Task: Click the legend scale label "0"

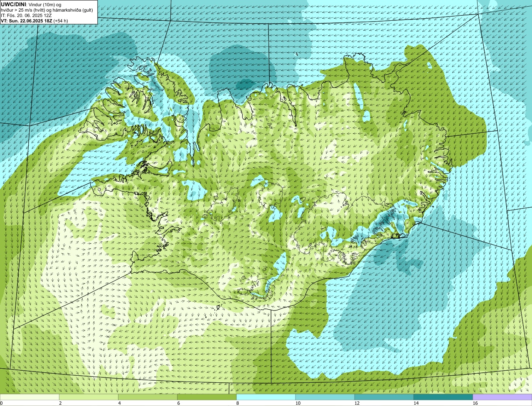Action: (x=1, y=403)
